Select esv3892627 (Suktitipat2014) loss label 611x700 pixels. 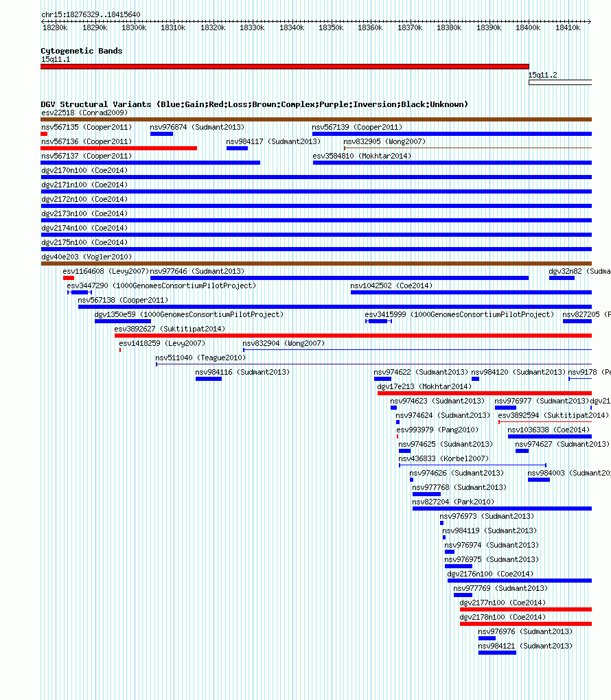pos(170,329)
